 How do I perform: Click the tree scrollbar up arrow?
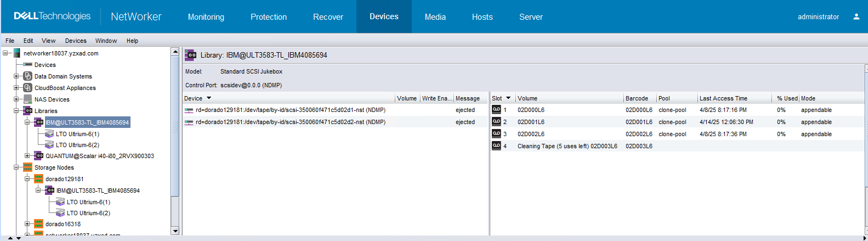pyautogui.click(x=175, y=52)
